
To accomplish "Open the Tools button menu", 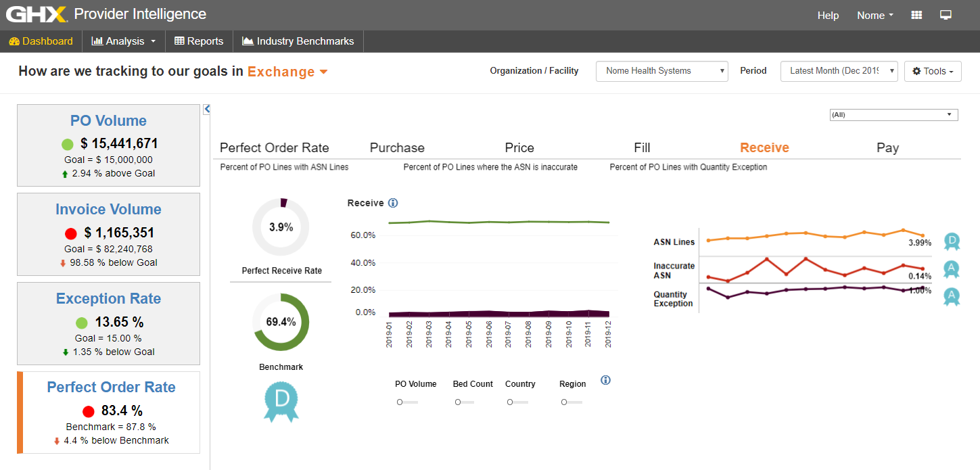I will (x=933, y=71).
